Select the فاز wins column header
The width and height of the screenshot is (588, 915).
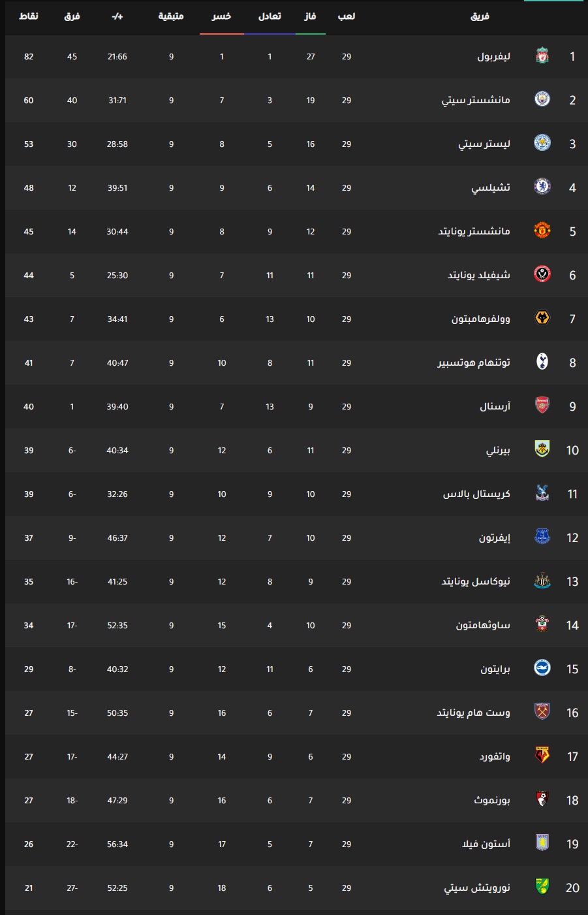coord(310,16)
